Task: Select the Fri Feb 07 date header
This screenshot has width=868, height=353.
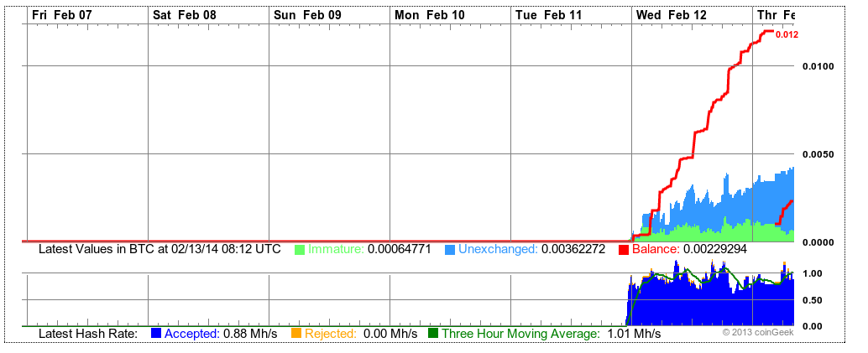Action: [x=62, y=15]
